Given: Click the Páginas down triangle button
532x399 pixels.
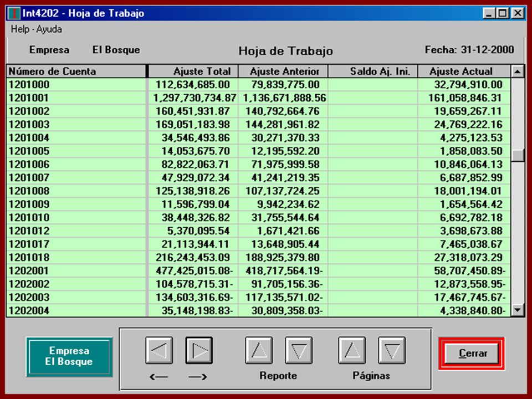Looking at the screenshot, I should (392, 350).
